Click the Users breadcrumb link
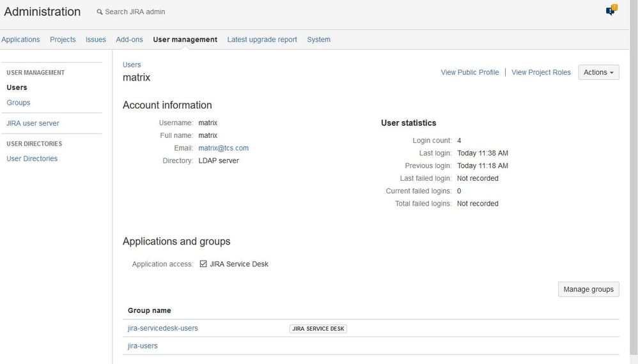The width and height of the screenshot is (638, 364). click(132, 64)
